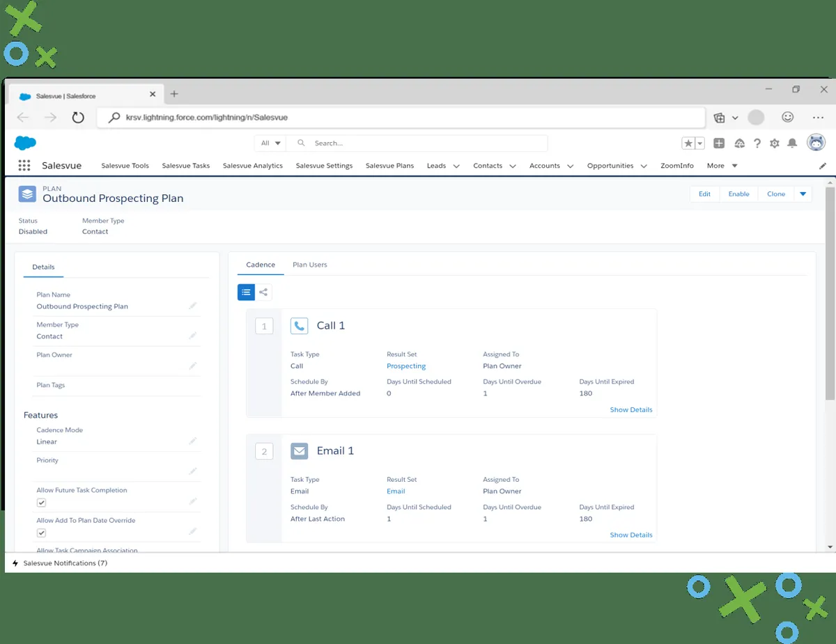Edit Plan Owner with pencil icon

coord(193,366)
